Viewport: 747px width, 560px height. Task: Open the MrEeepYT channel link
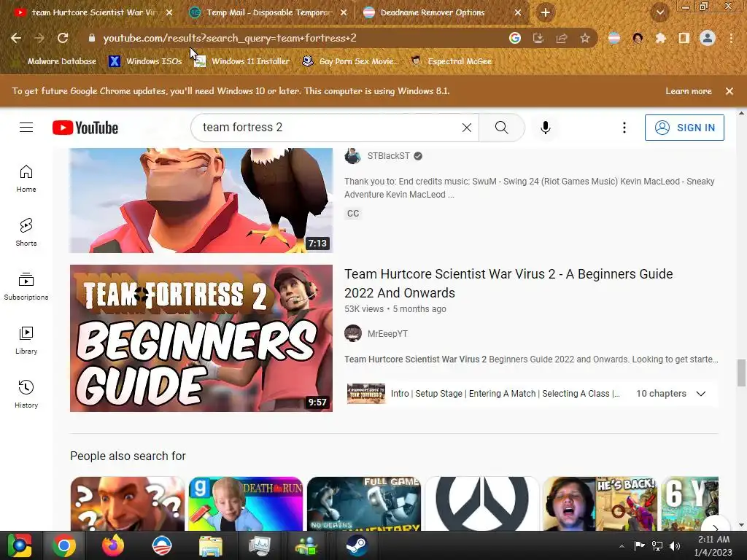[387, 334]
